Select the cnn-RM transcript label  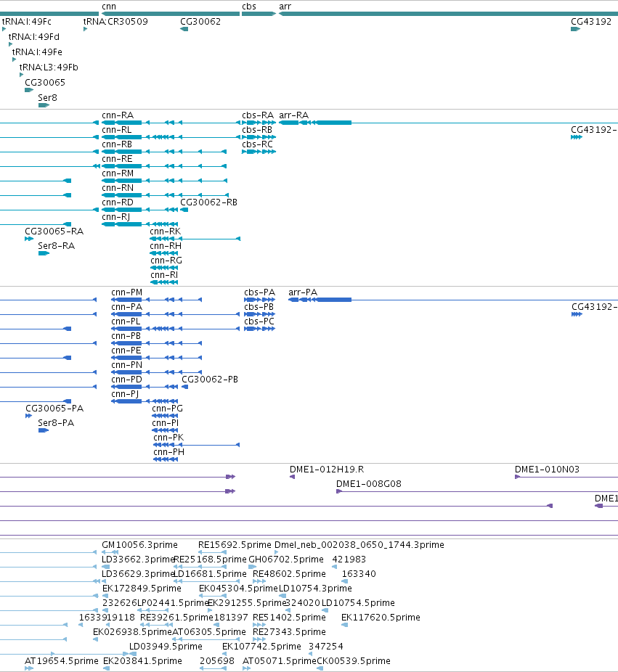(118, 173)
